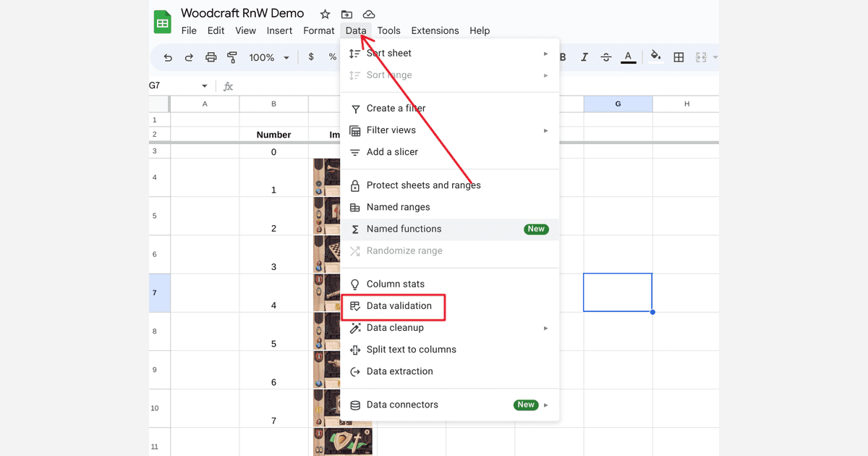Click the borders grid icon
This screenshot has height=456, width=868.
coord(678,58)
